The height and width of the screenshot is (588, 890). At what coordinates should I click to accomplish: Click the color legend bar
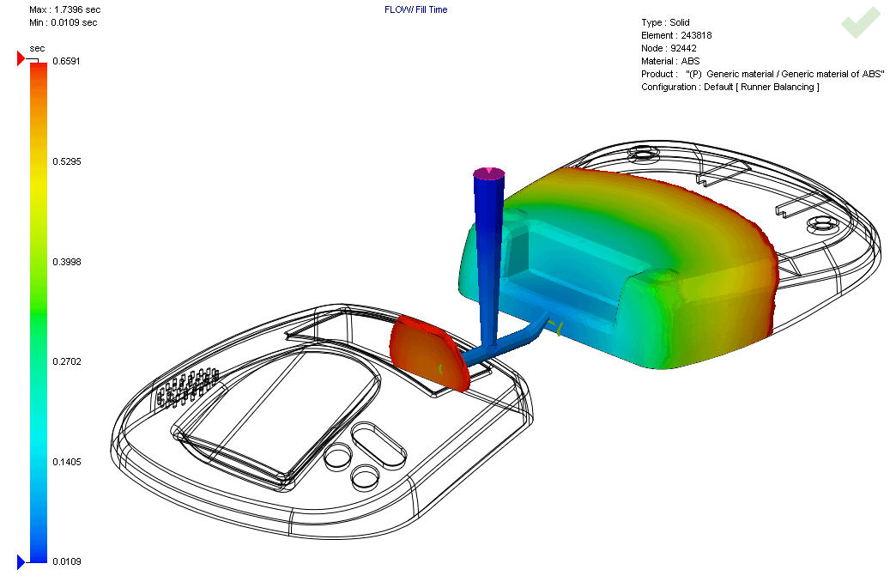[39, 309]
